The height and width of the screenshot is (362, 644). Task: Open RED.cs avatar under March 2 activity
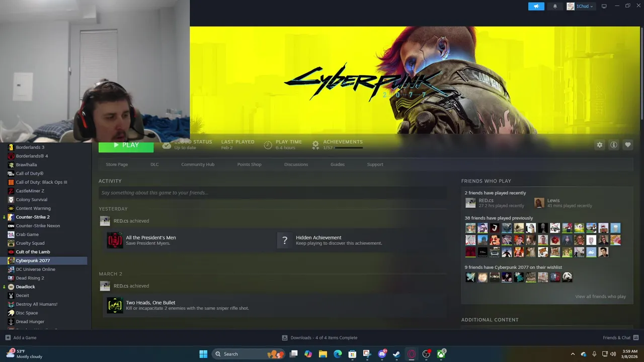coord(105,286)
